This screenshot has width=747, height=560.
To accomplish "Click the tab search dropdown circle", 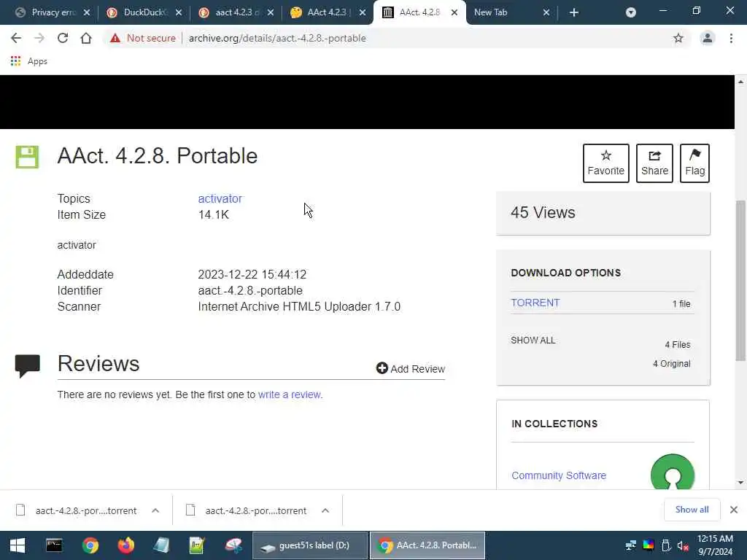I will pyautogui.click(x=631, y=12).
